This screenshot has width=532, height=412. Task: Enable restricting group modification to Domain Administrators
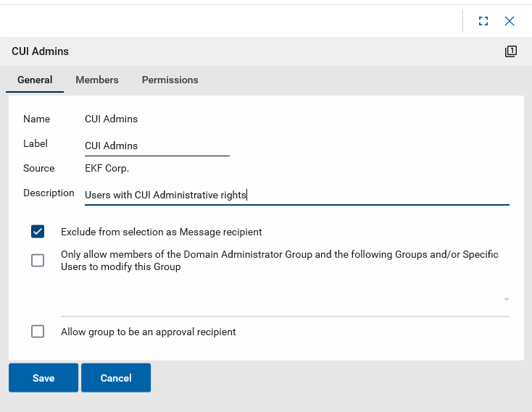pyautogui.click(x=38, y=261)
